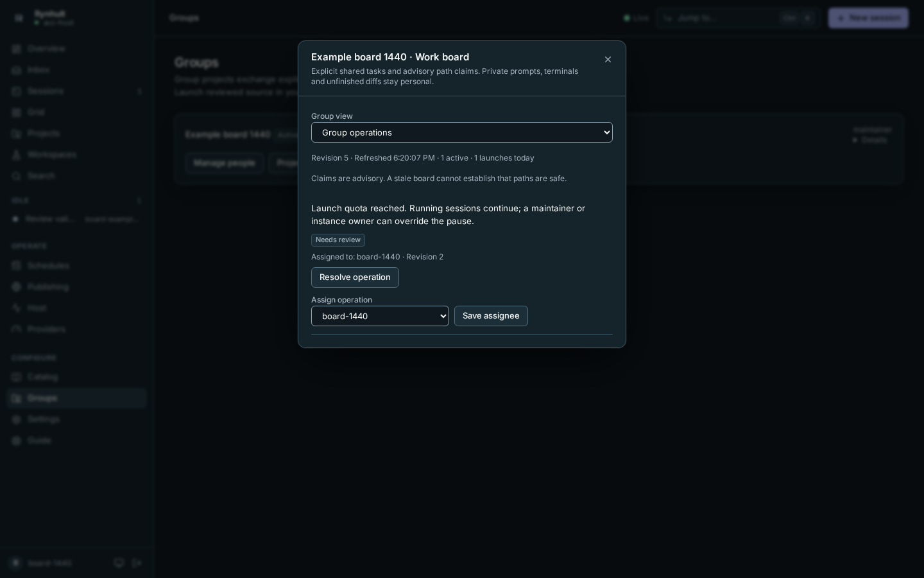The width and height of the screenshot is (924, 578).
Task: Open the Group view dropdown
Action: pos(462,132)
